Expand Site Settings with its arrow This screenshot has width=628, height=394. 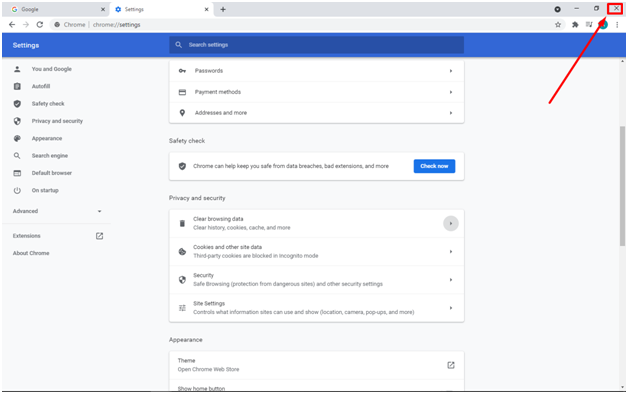[x=451, y=308]
